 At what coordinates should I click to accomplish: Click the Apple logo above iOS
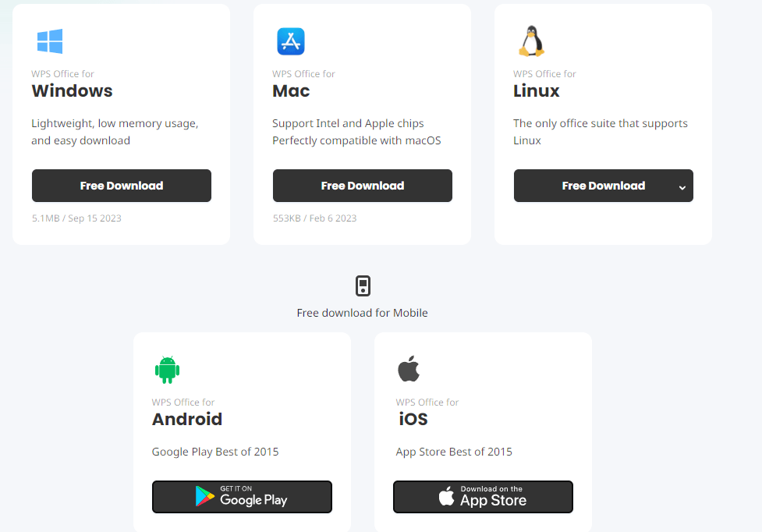[x=409, y=370]
